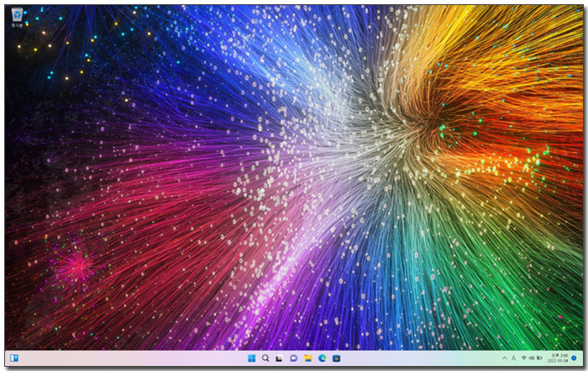Open Wi-Fi network settings in the tray
This screenshot has height=371, width=588.
coord(524,358)
